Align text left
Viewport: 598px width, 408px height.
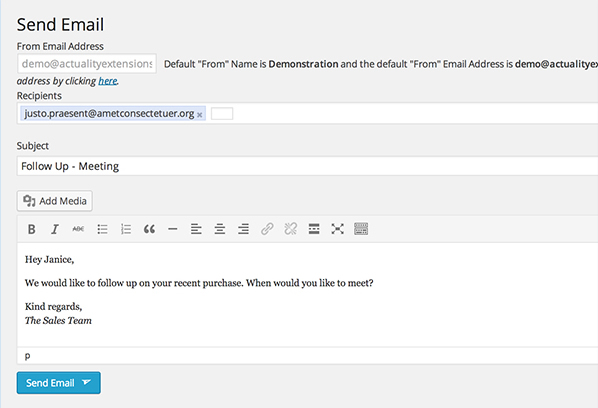pos(196,229)
